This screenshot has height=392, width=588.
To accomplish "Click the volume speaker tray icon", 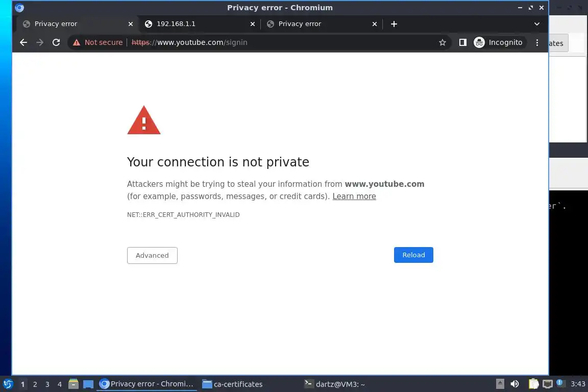I will [x=515, y=384].
